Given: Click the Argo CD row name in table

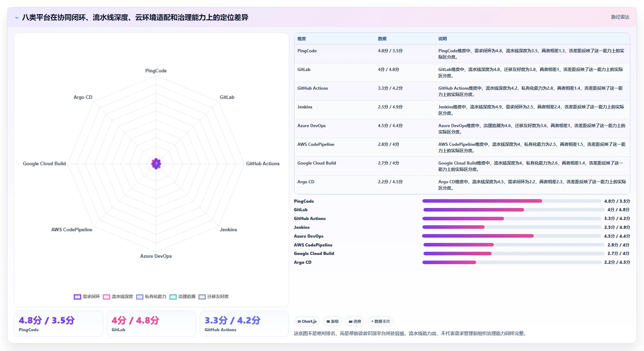Looking at the screenshot, I should 306,182.
